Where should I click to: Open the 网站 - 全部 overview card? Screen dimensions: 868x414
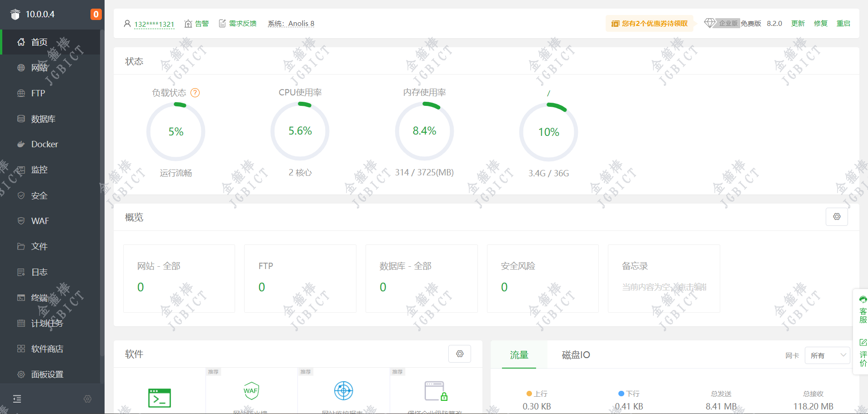[x=179, y=279]
